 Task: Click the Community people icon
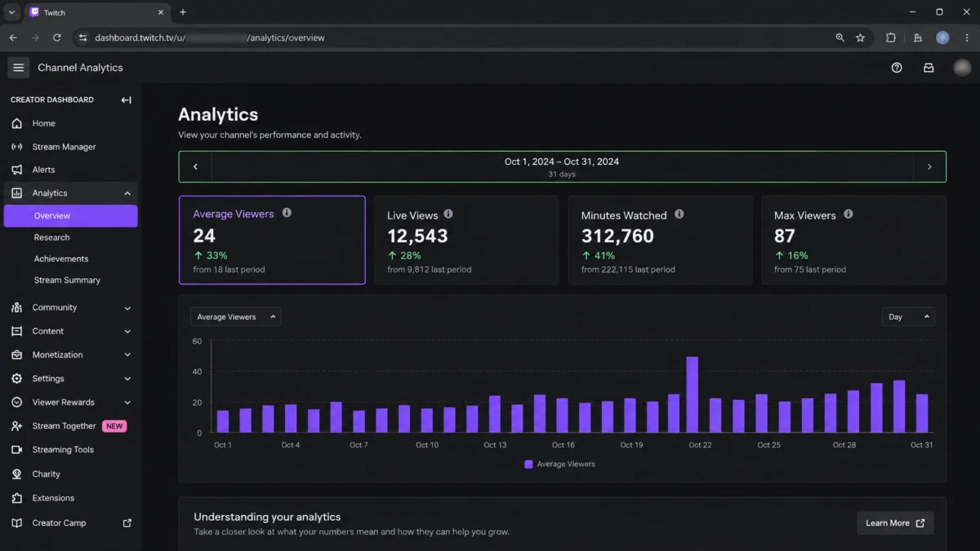(x=16, y=308)
